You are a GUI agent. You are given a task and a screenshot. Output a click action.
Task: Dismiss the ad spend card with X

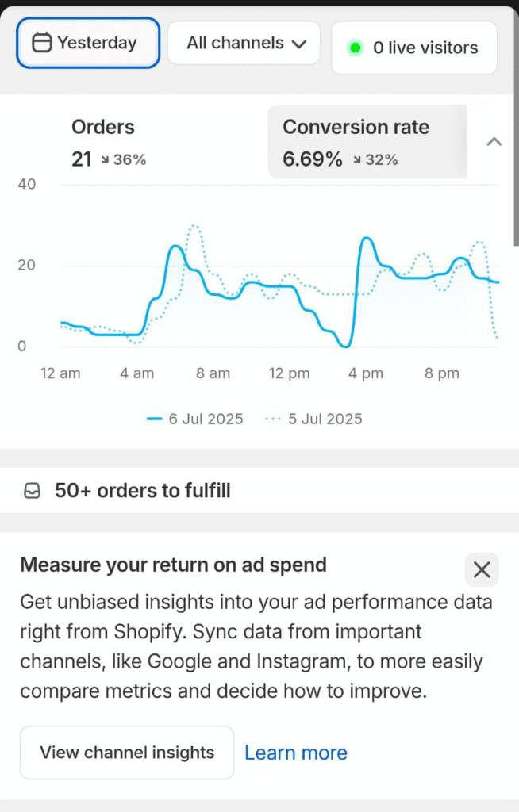tap(482, 569)
